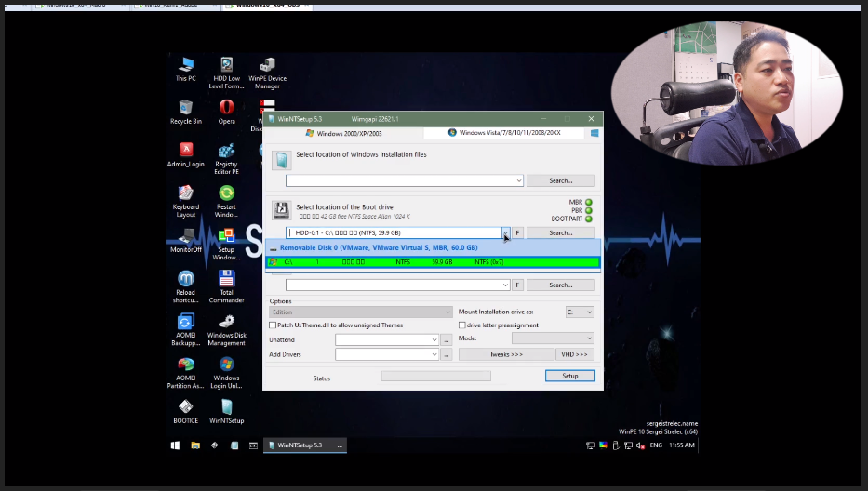This screenshot has width=868, height=491.
Task: Click ENG language indicator in tray
Action: [656, 445]
